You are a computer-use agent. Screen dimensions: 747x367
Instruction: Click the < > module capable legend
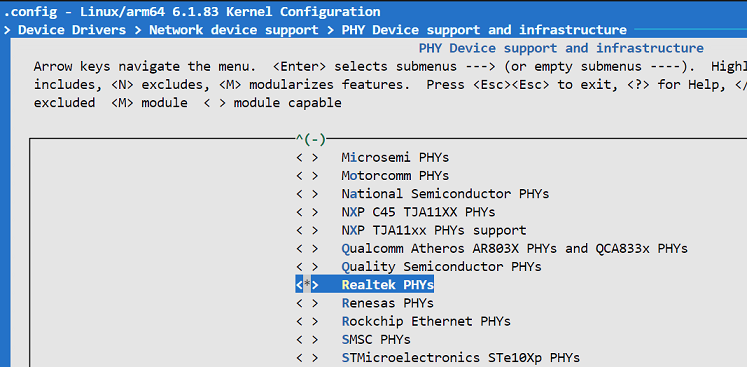point(273,103)
